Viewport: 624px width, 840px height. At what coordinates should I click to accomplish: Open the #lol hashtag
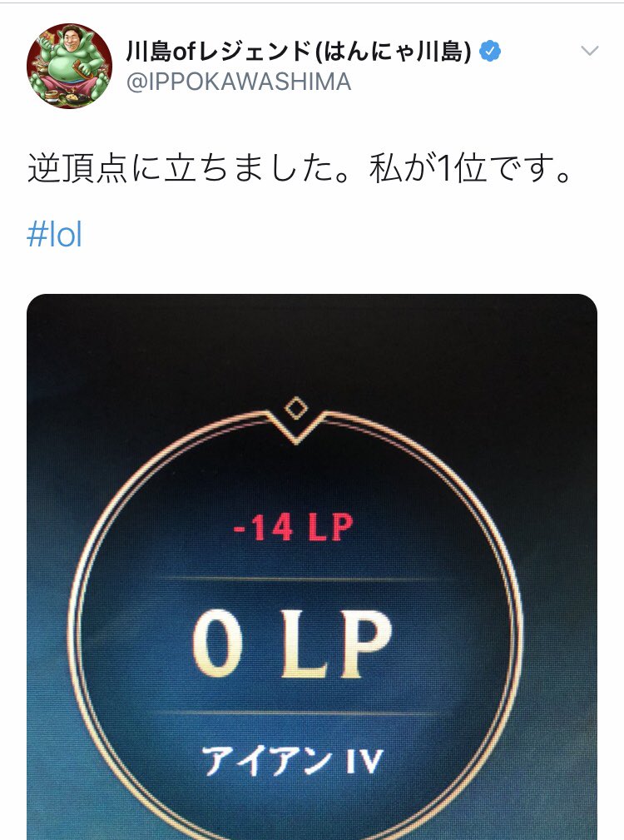tap(55, 235)
